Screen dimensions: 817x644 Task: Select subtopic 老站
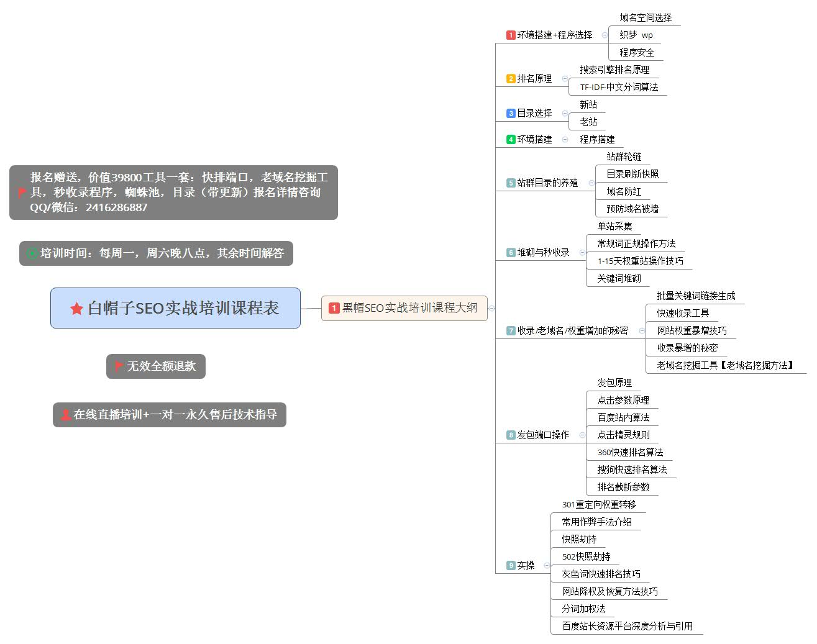[588, 122]
